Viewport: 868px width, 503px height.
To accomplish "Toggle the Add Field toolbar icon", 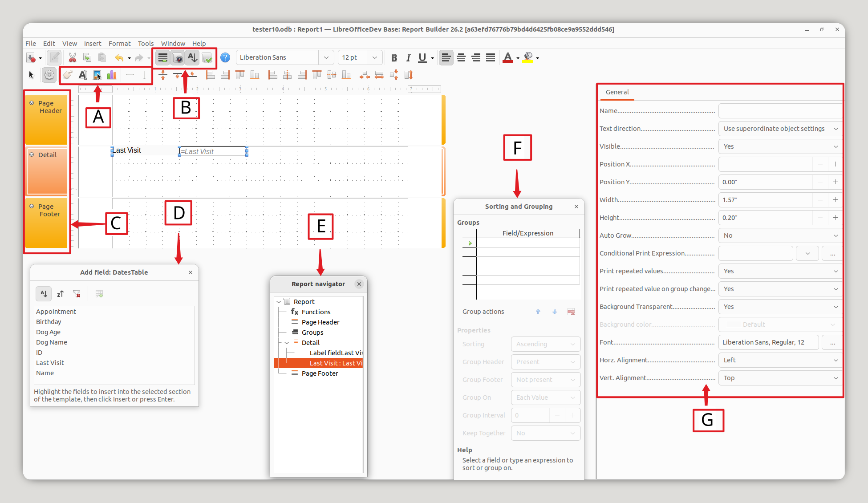I will pyautogui.click(x=163, y=58).
